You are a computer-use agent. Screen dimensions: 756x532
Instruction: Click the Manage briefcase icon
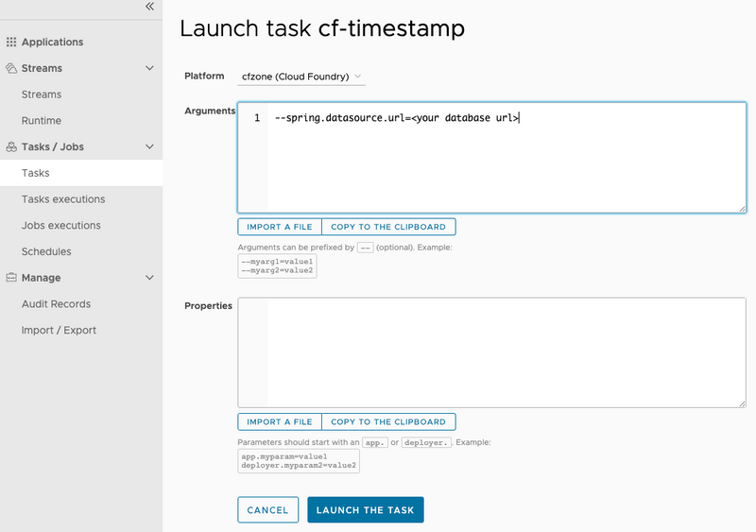coord(11,277)
